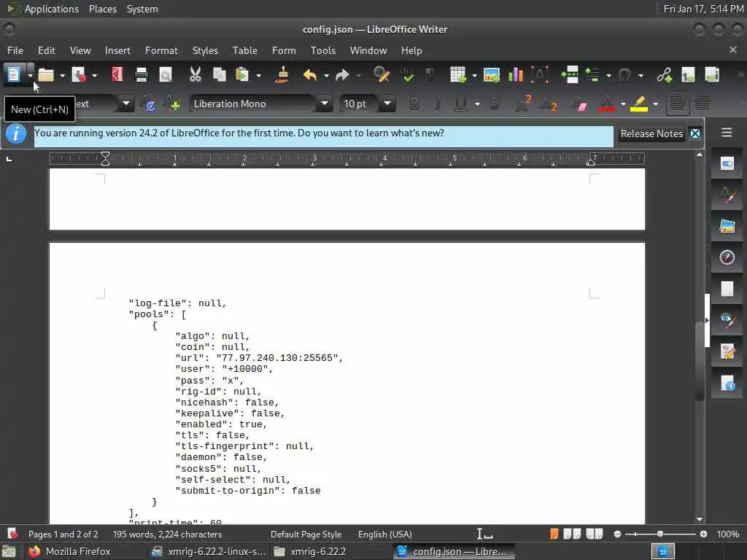Screen dimensions: 747x560
Task: Insert a hyperlink
Action: click(664, 75)
